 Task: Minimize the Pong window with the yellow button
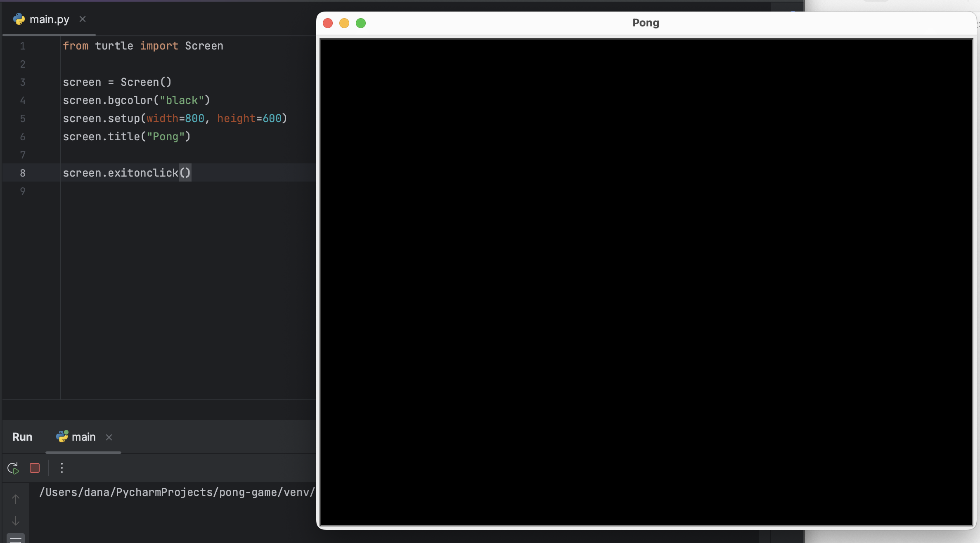coord(344,23)
